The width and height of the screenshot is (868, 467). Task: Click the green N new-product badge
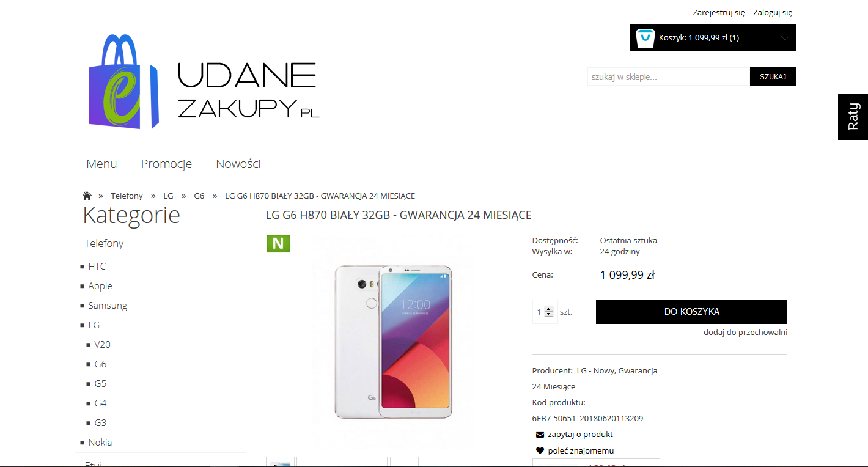[278, 243]
